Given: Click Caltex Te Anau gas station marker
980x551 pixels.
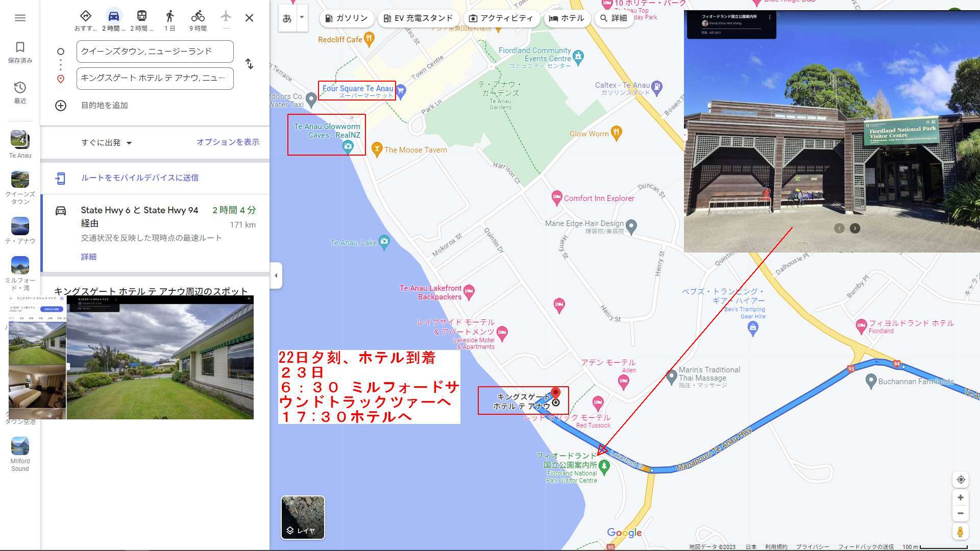Looking at the screenshot, I should coord(657,87).
